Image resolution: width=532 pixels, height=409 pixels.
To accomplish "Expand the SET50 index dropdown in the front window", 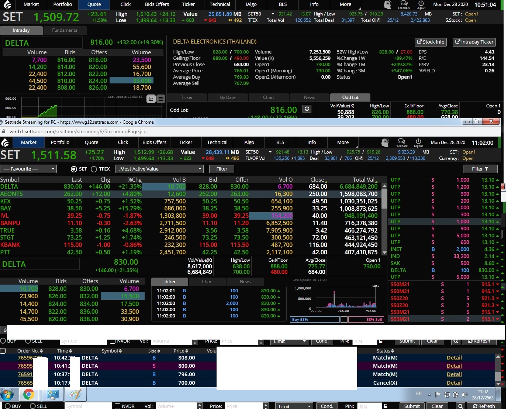I will 270,152.
